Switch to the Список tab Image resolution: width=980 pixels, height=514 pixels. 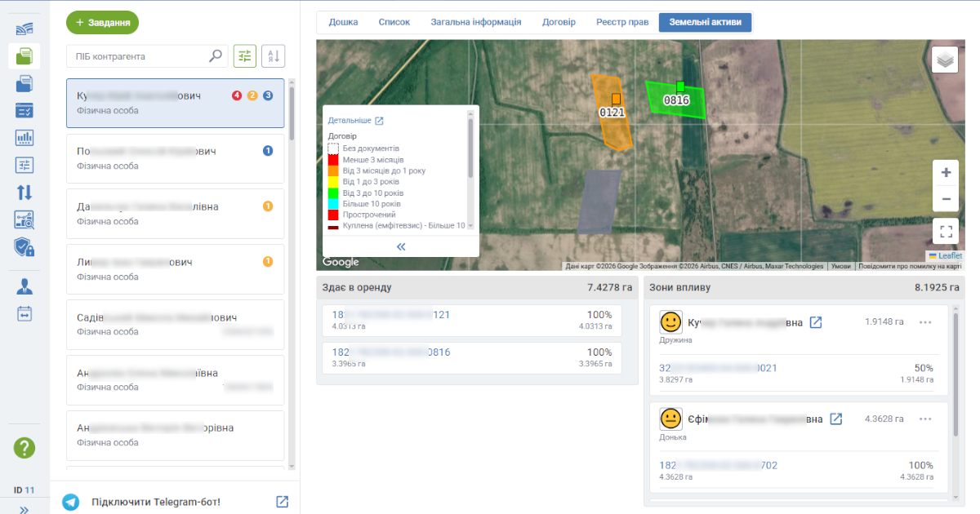coord(394,22)
